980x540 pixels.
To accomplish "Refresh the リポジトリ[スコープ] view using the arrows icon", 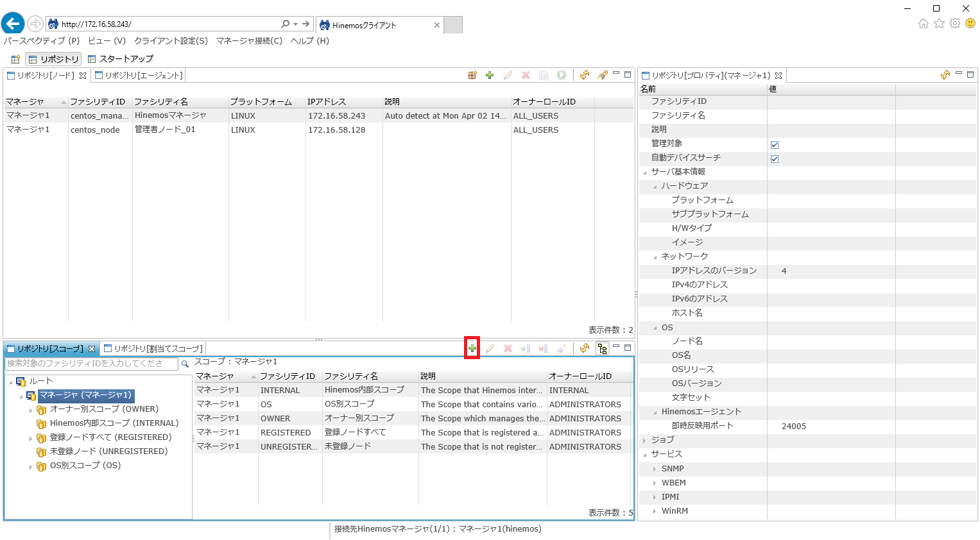I will point(585,348).
